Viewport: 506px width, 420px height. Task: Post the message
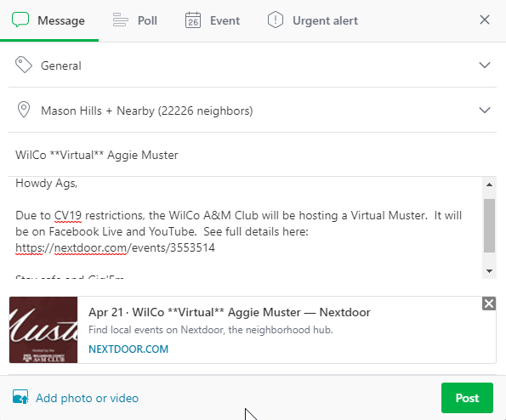[x=467, y=398]
